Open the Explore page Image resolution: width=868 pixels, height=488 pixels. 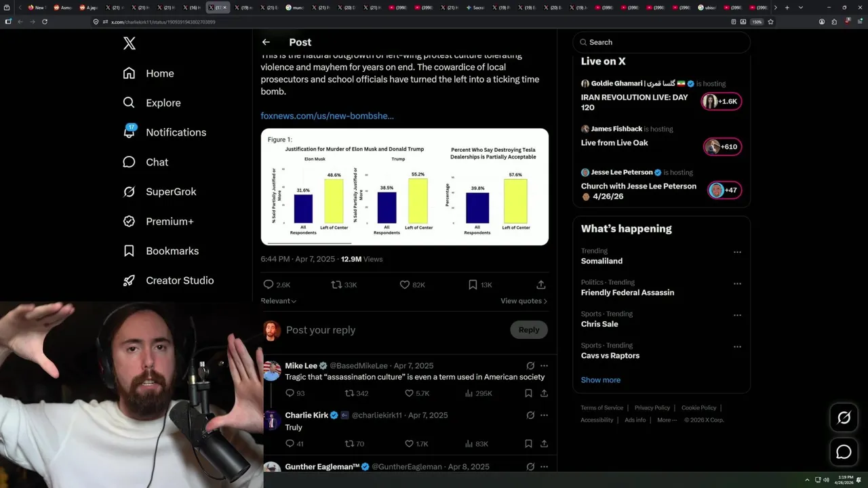[152, 103]
